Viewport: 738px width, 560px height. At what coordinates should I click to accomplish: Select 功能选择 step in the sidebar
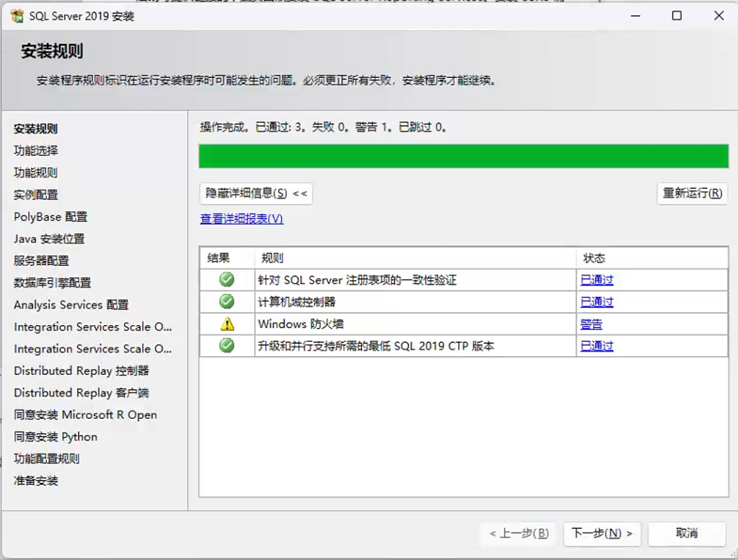tap(36, 151)
